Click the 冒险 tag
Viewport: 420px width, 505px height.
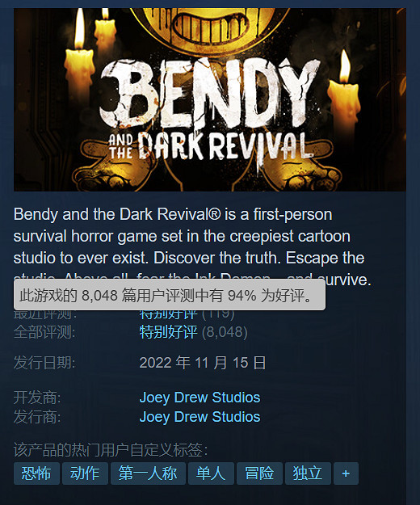tap(259, 473)
